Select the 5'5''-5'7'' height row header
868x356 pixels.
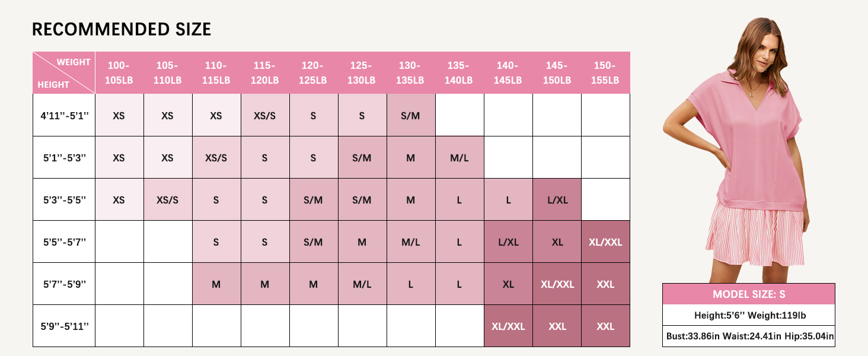[x=64, y=241]
